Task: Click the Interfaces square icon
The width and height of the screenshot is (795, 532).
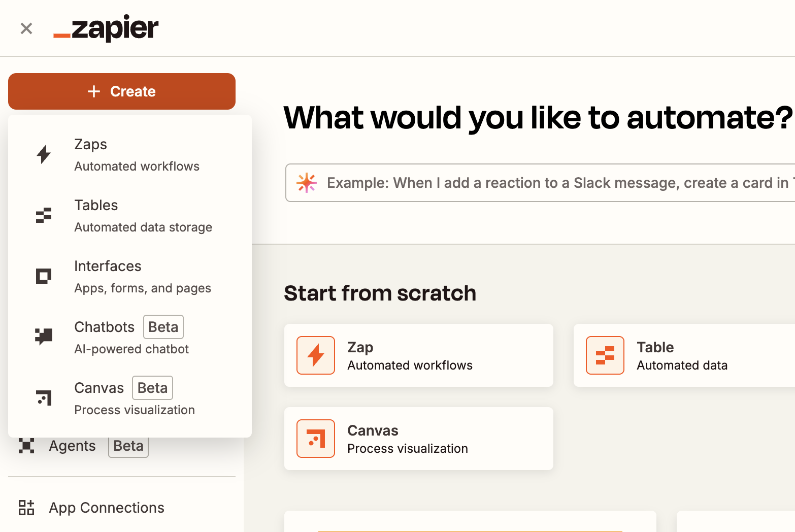Action: point(44,276)
